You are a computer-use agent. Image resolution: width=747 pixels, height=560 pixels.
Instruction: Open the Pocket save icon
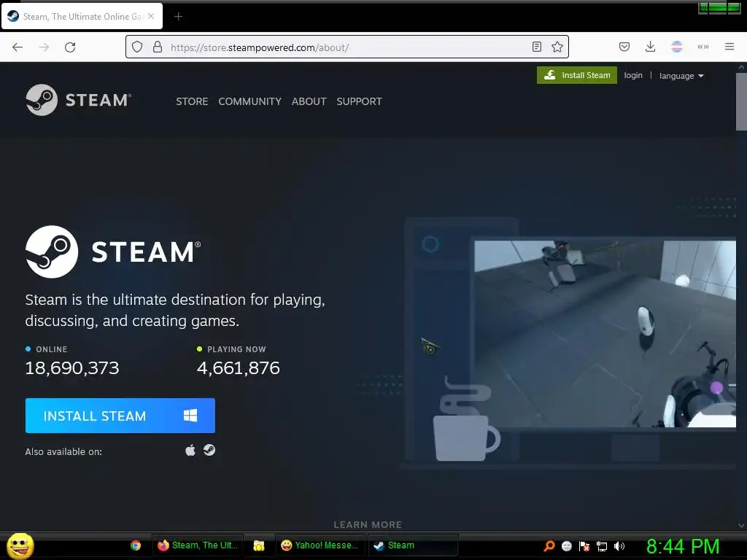624,47
